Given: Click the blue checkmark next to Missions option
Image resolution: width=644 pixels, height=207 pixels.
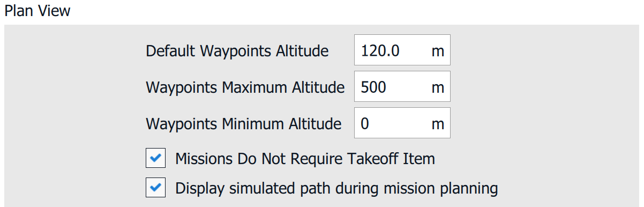Looking at the screenshot, I should [155, 159].
